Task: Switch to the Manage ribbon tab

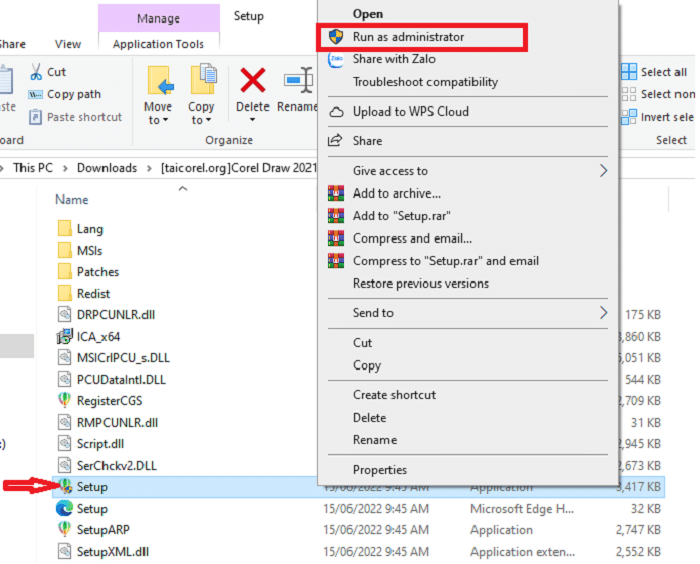Action: coord(158,18)
